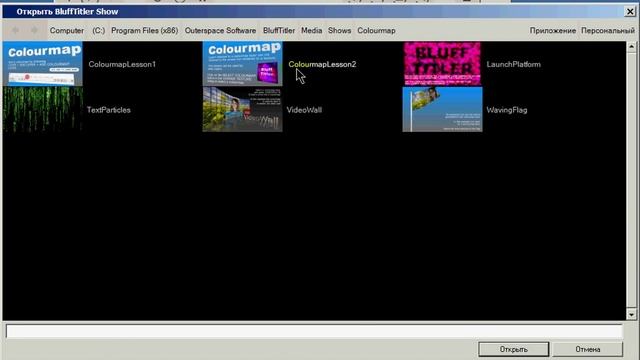
Task: Close the Открыть BluffTitler Show dialog
Action: click(x=630, y=11)
